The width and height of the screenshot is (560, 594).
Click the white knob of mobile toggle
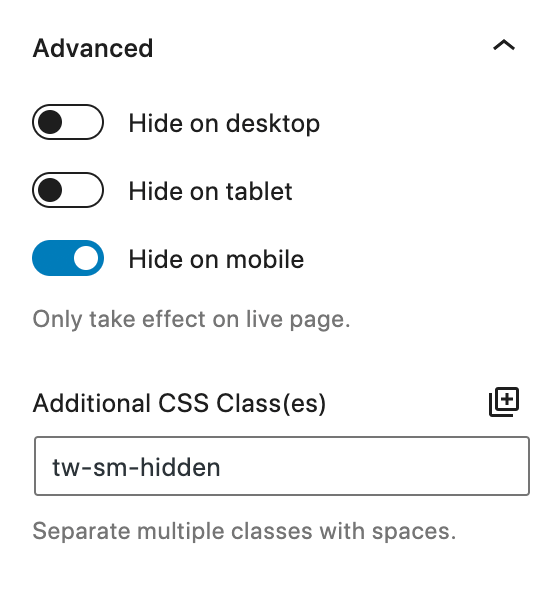(86, 258)
